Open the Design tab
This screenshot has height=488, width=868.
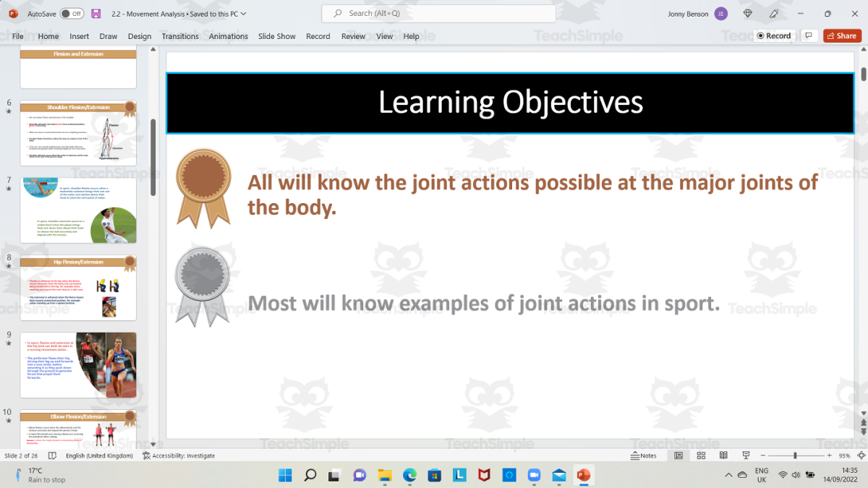[x=140, y=36]
